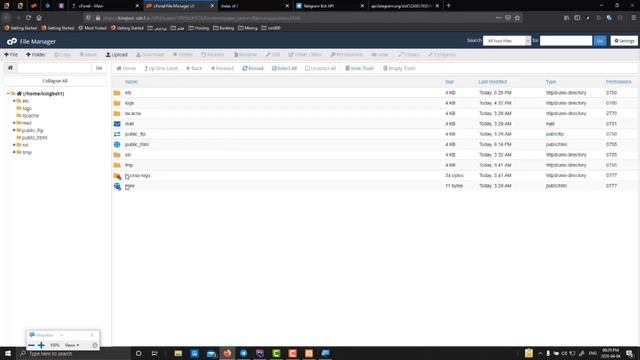Click the ssl folder icon in list
This screenshot has height=360, width=640.
[117, 155]
